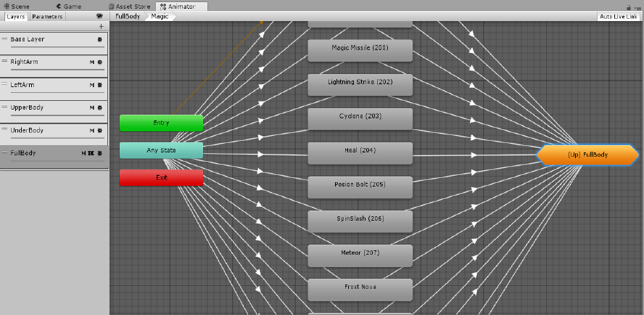
Task: Switch to the Parameters tab
Action: coord(47,17)
